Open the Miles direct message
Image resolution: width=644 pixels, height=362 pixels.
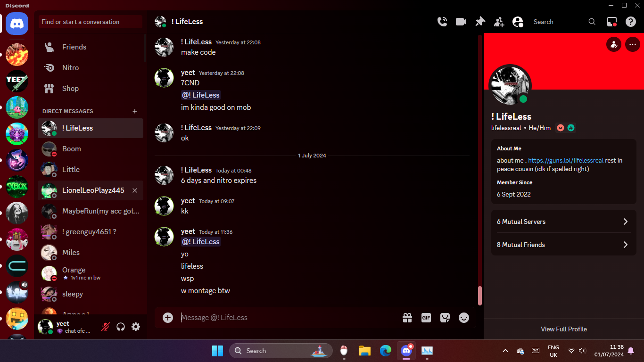[91, 253]
